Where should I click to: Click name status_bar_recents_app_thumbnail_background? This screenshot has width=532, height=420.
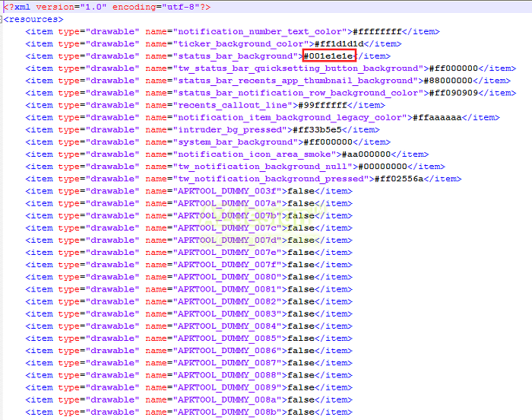point(296,81)
